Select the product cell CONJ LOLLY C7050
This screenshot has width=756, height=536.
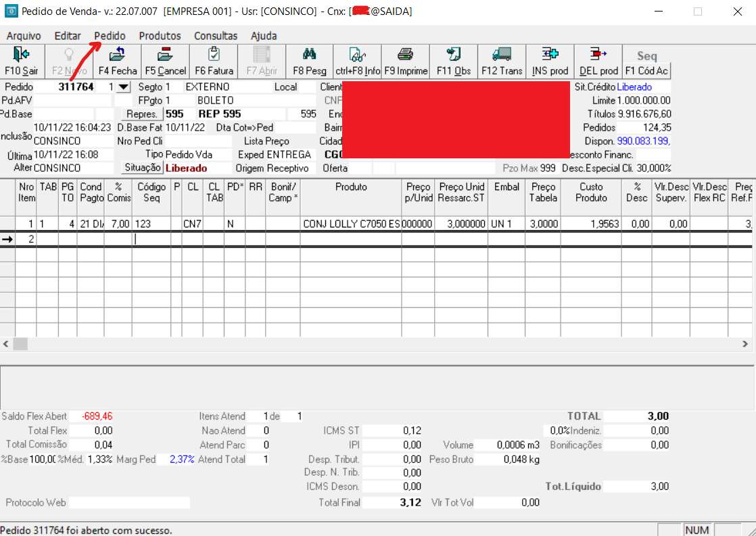click(351, 224)
